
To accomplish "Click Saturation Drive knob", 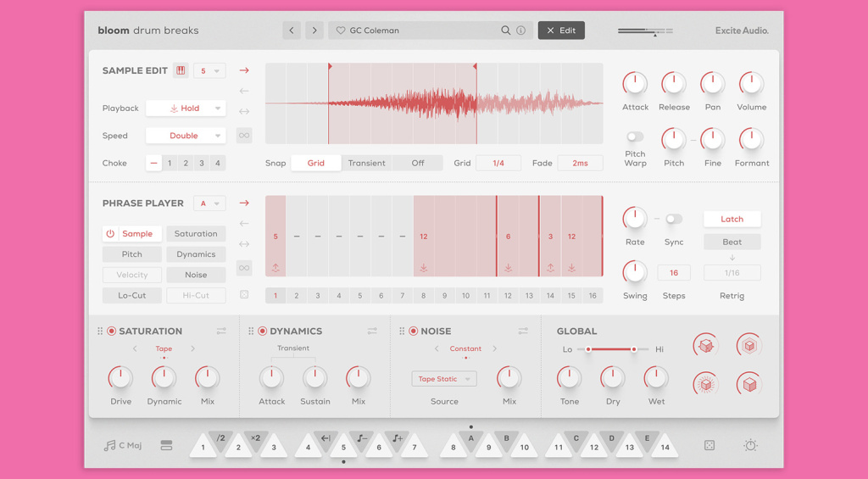I will click(120, 377).
